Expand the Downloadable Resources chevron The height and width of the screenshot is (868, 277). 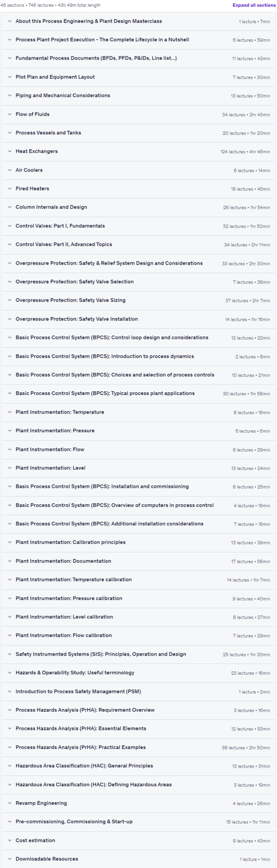tap(9, 859)
